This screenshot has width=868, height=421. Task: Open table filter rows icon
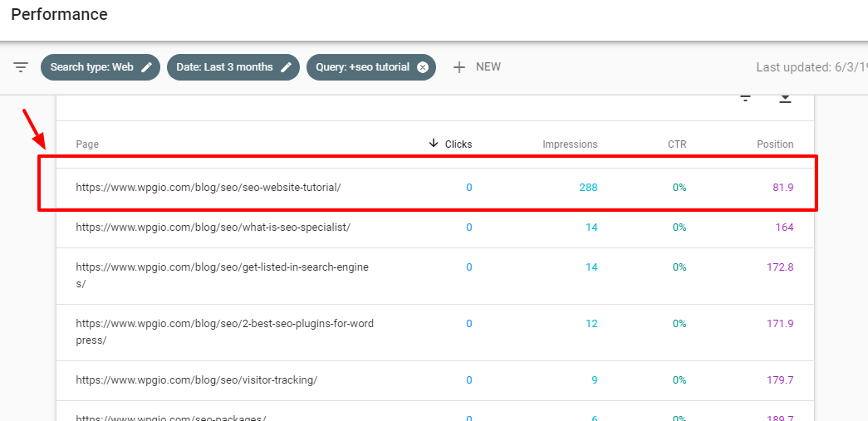(746, 98)
